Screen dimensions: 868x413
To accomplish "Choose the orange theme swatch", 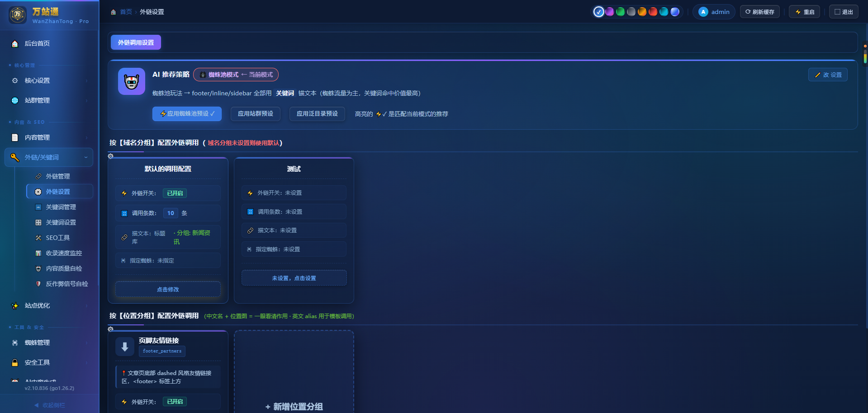I will pos(642,12).
